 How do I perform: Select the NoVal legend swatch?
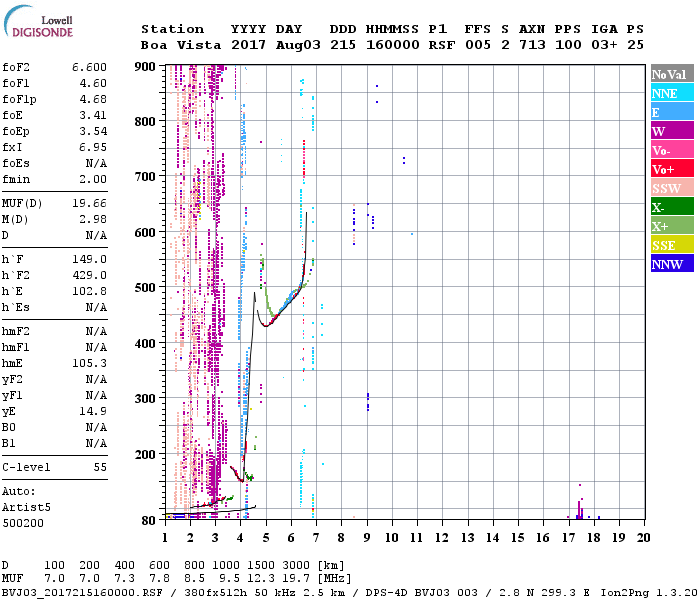click(672, 74)
